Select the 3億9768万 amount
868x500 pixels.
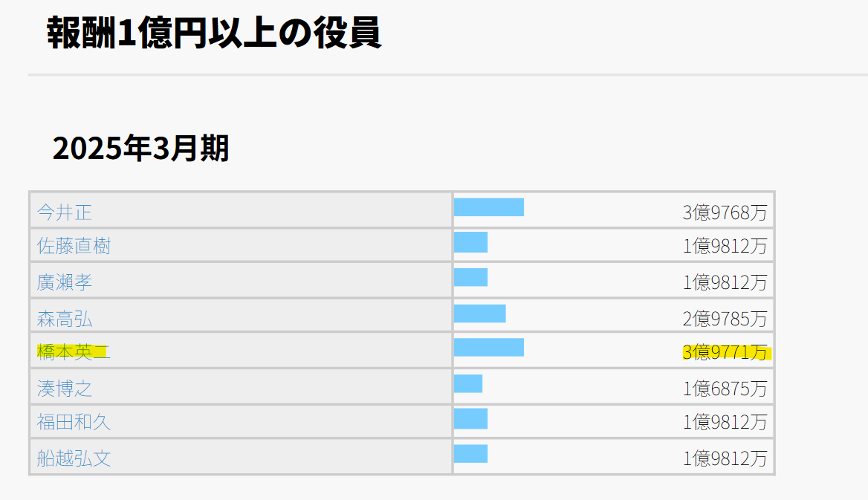coord(725,212)
